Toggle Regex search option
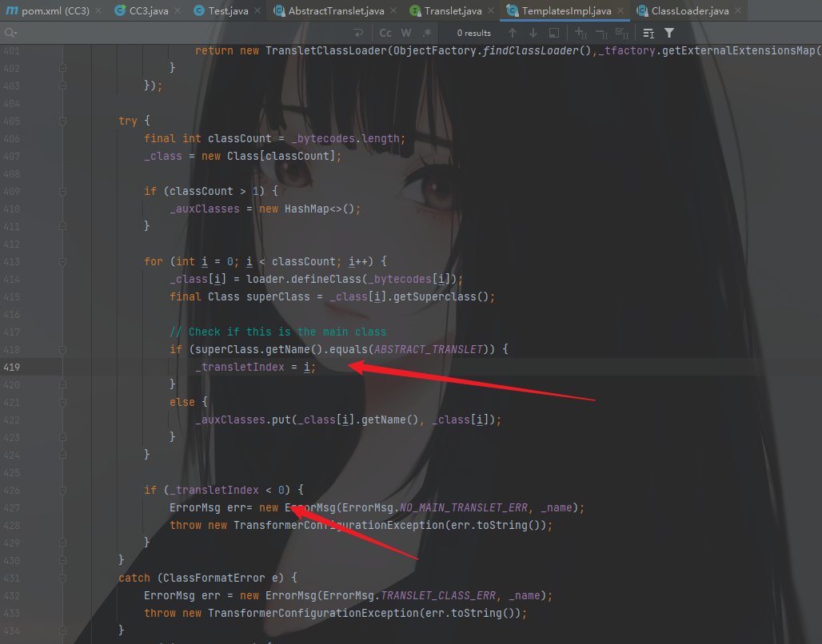 point(427,33)
